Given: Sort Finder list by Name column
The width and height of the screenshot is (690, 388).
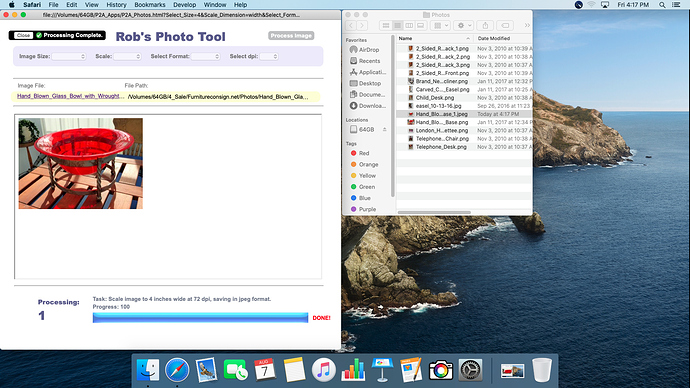Looking at the screenshot, I should (435, 38).
